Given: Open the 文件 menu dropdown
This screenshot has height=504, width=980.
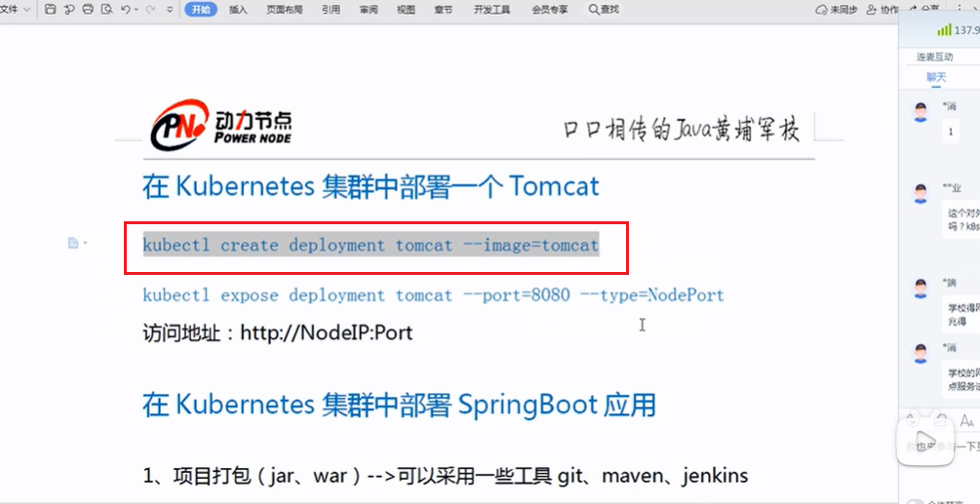Looking at the screenshot, I should 15,10.
